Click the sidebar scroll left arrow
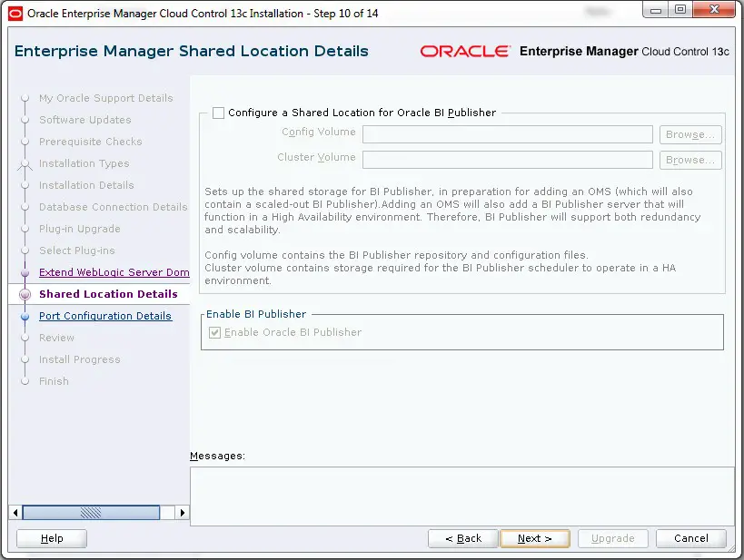 pos(15,513)
